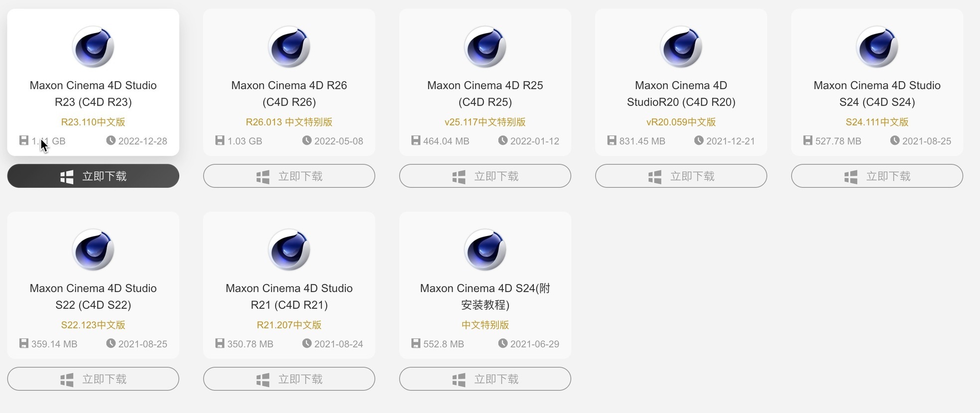Click the Cinema 4D StudioR20 logo icon
This screenshot has height=413, width=980.
[681, 47]
